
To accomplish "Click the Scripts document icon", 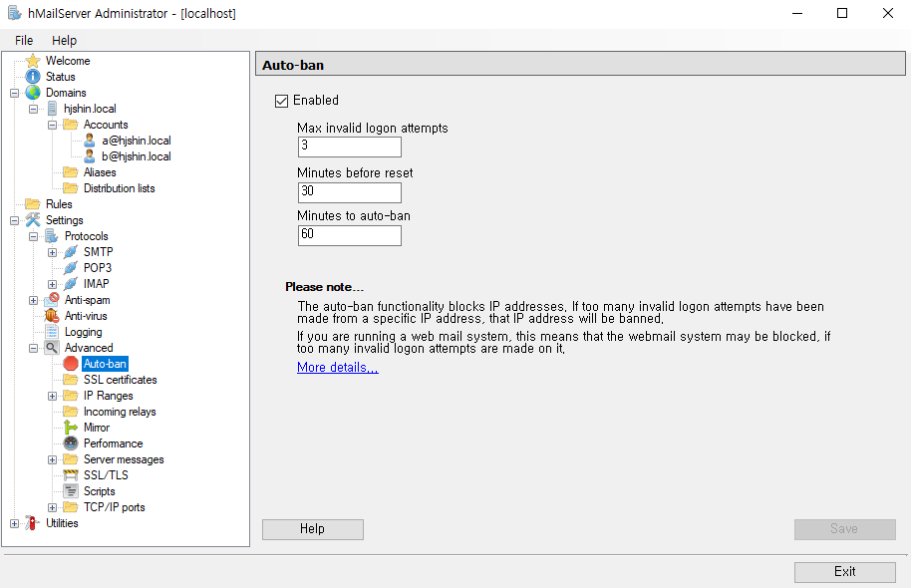I will (x=71, y=491).
